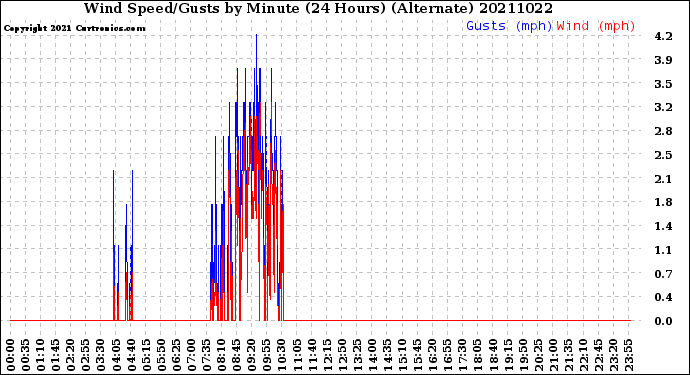Click the 20:25 time axis label

click(539, 355)
